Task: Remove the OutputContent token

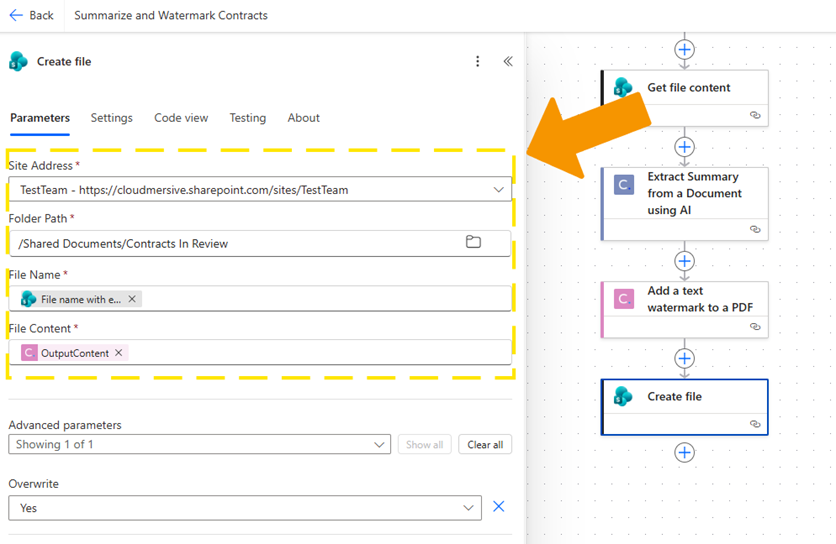Action: 118,353
